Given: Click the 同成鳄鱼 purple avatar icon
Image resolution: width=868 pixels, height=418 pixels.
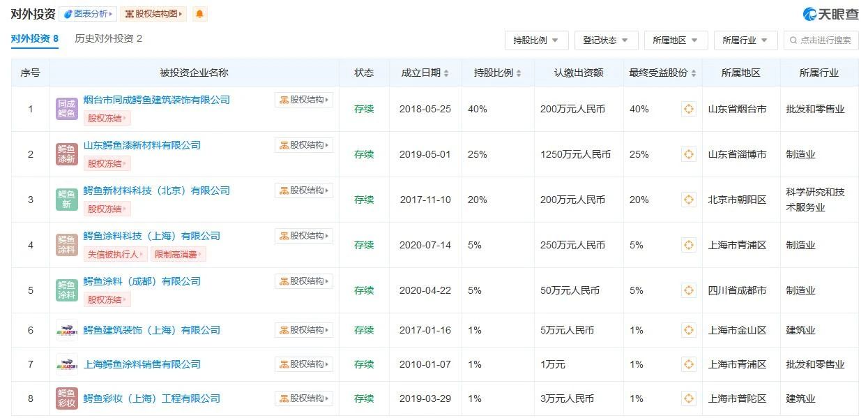Looking at the screenshot, I should 67,109.
